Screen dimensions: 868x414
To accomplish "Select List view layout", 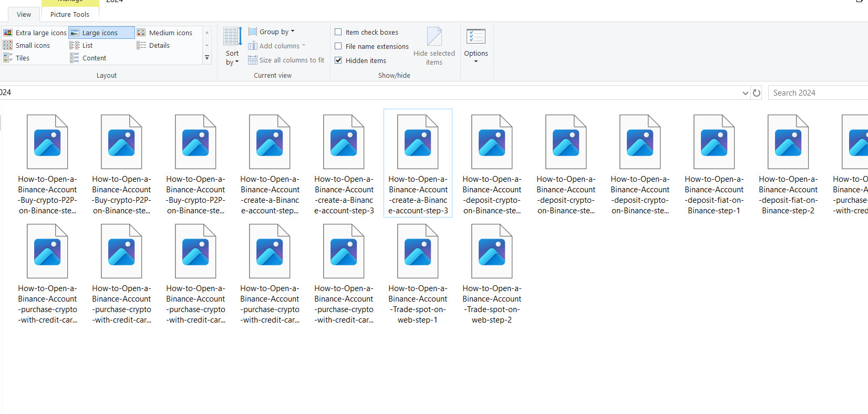I will click(81, 45).
